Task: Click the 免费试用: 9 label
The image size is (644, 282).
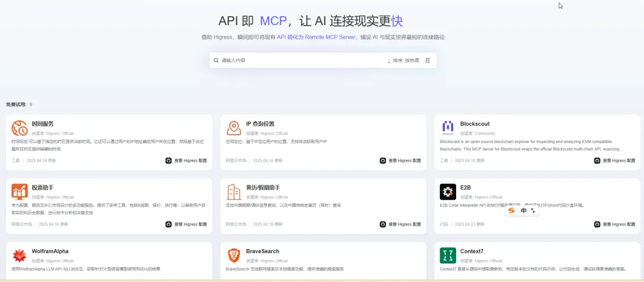Action: tap(19, 105)
